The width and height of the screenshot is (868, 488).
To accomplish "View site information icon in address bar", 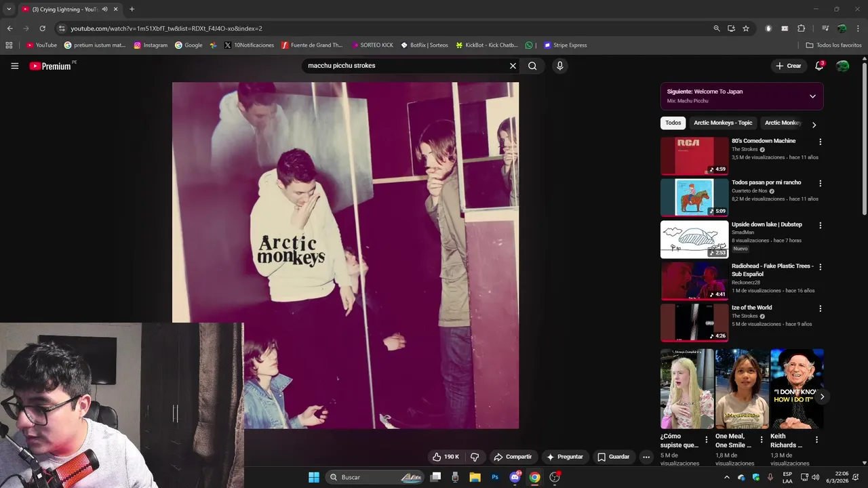I will [62, 28].
